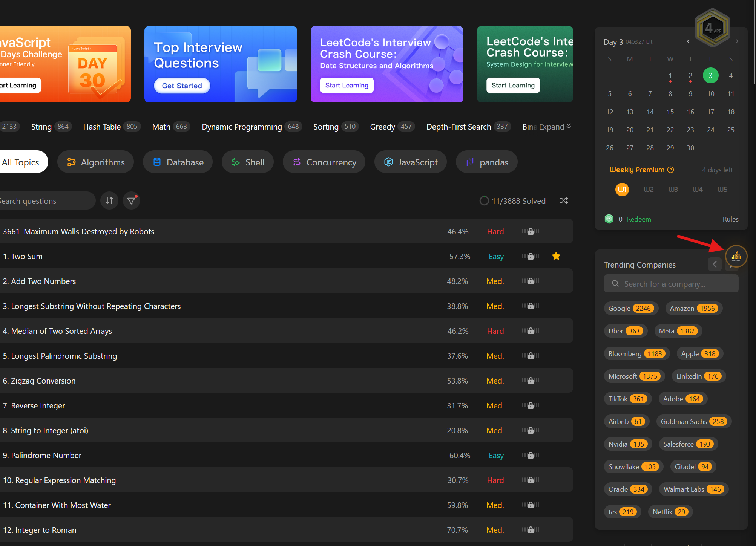Image resolution: width=756 pixels, height=546 pixels.
Task: Switch to the All Topics tab
Action: pyautogui.click(x=20, y=162)
